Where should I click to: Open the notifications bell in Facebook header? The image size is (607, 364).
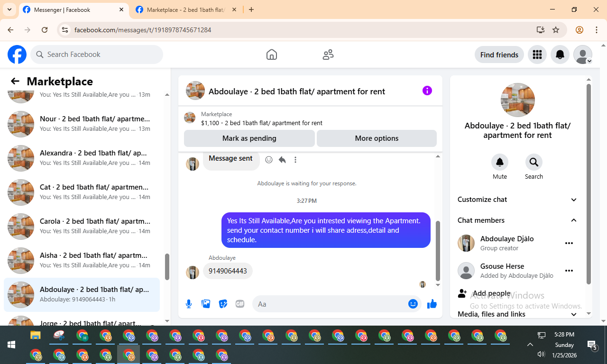560,55
